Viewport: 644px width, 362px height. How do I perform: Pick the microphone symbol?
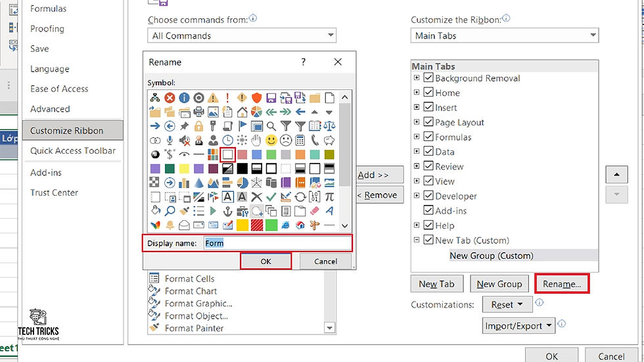[170, 141]
